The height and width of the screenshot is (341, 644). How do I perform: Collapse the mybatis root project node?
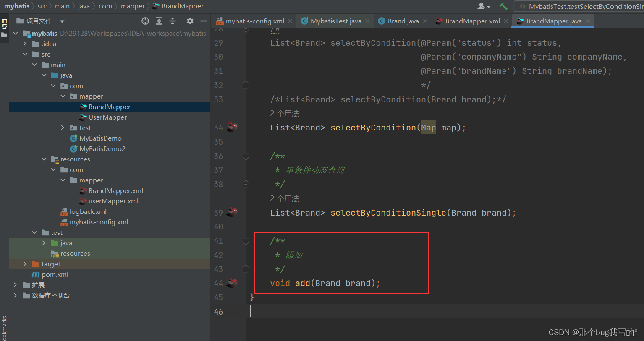point(16,33)
